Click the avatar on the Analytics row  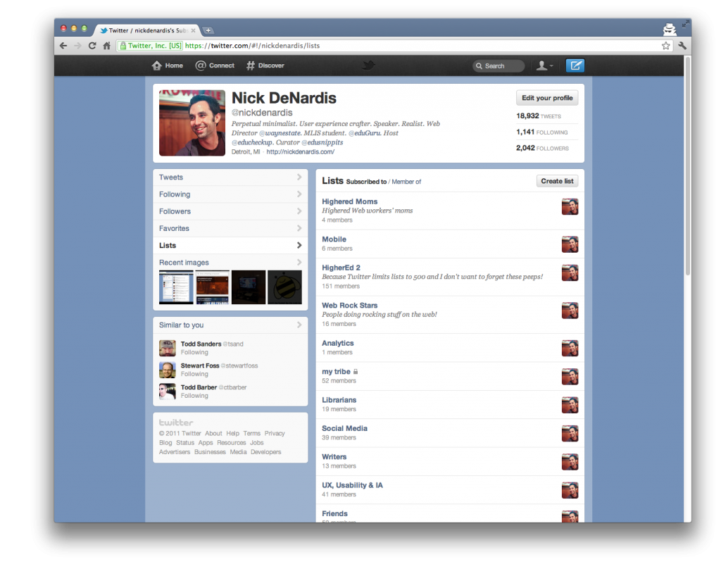click(570, 349)
